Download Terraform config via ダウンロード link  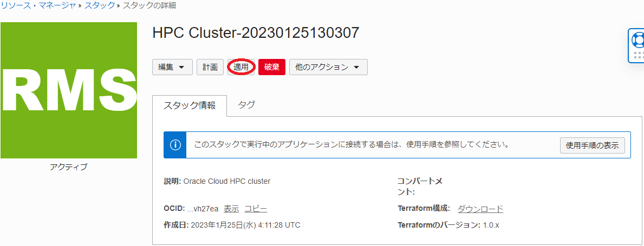coord(480,209)
